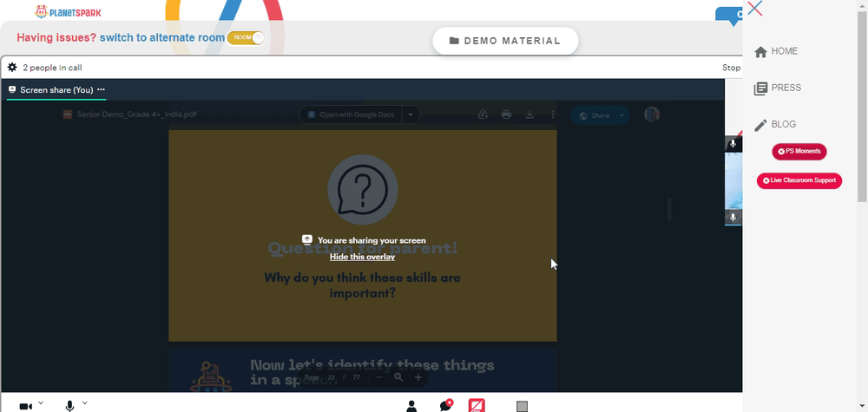
Task: Open the participants people icon
Action: [x=411, y=407]
